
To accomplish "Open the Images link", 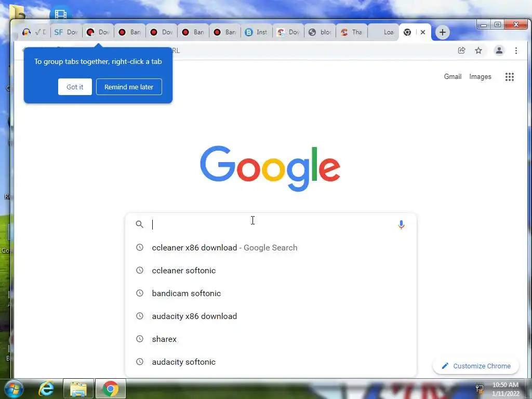I will [480, 77].
